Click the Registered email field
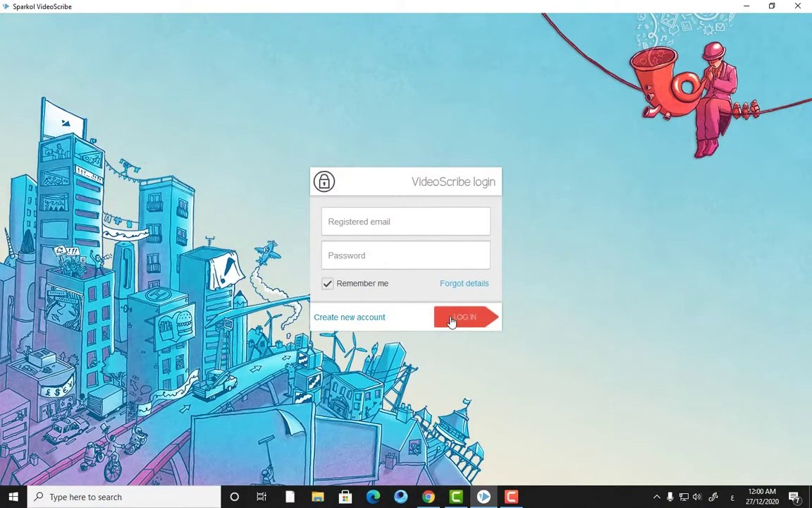This screenshot has height=508, width=812. [405, 222]
